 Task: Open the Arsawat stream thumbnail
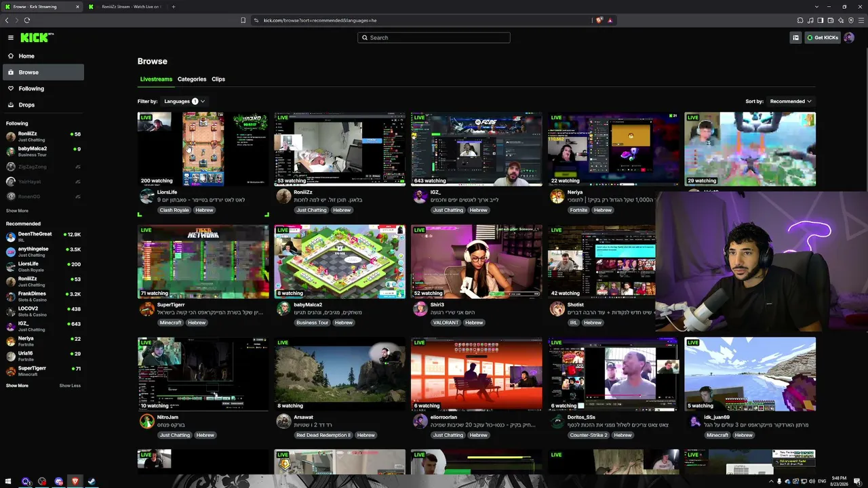tap(340, 374)
